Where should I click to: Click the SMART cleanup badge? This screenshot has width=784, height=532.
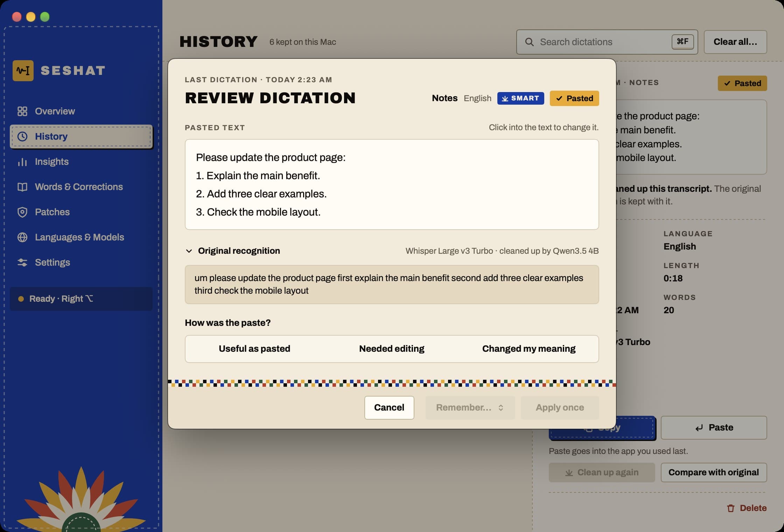pyautogui.click(x=520, y=98)
